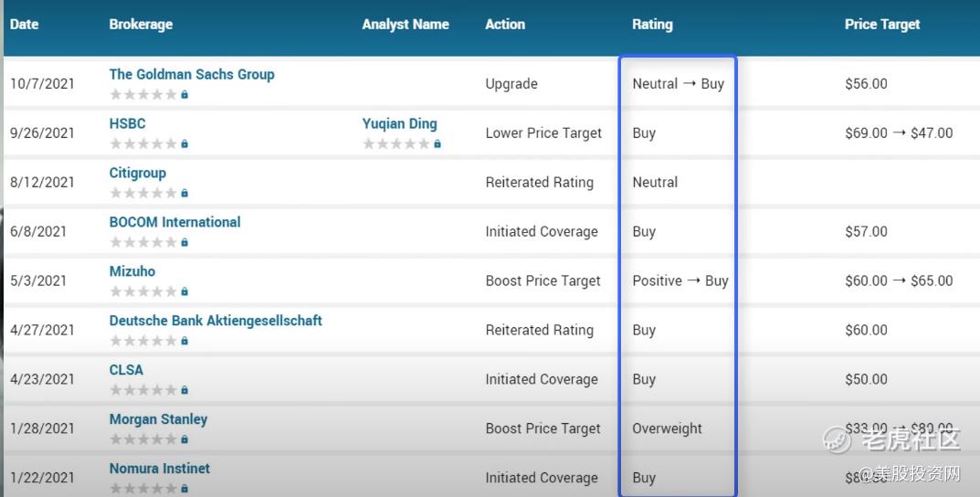Open the Mizuho brokerage link

click(x=132, y=271)
